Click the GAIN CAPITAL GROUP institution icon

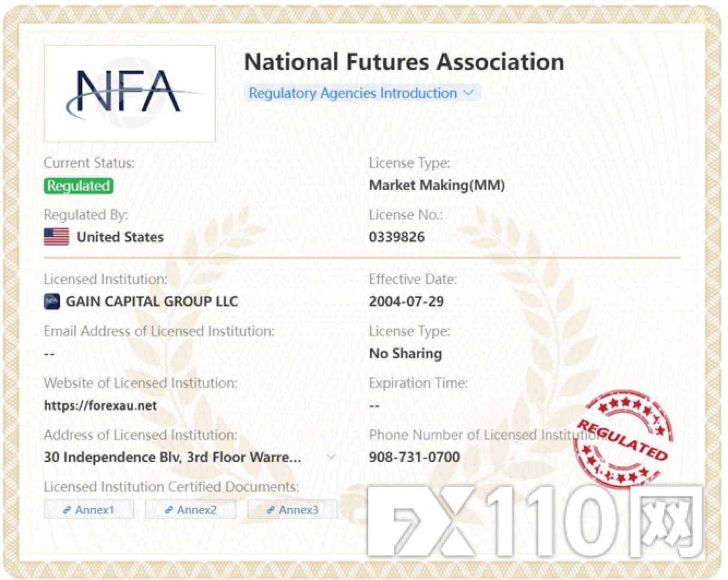point(52,301)
